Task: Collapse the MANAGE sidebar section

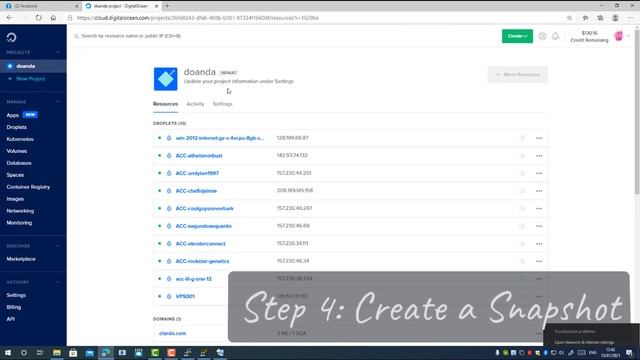Action: [58, 102]
